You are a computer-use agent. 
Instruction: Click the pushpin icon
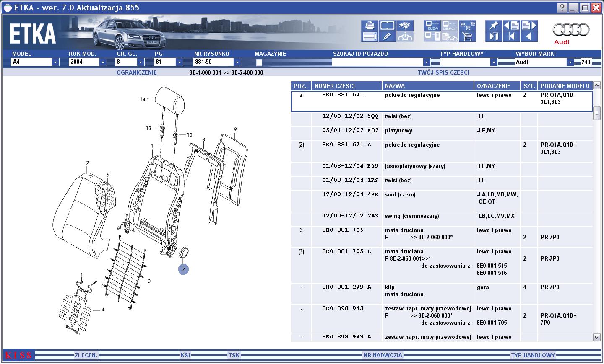pos(494,26)
